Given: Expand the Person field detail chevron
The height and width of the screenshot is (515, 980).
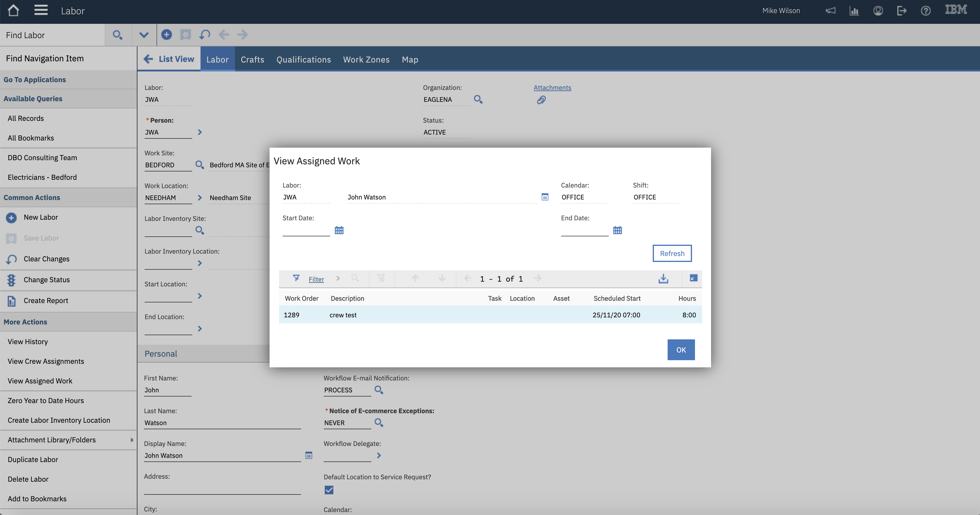Looking at the screenshot, I should pyautogui.click(x=200, y=132).
